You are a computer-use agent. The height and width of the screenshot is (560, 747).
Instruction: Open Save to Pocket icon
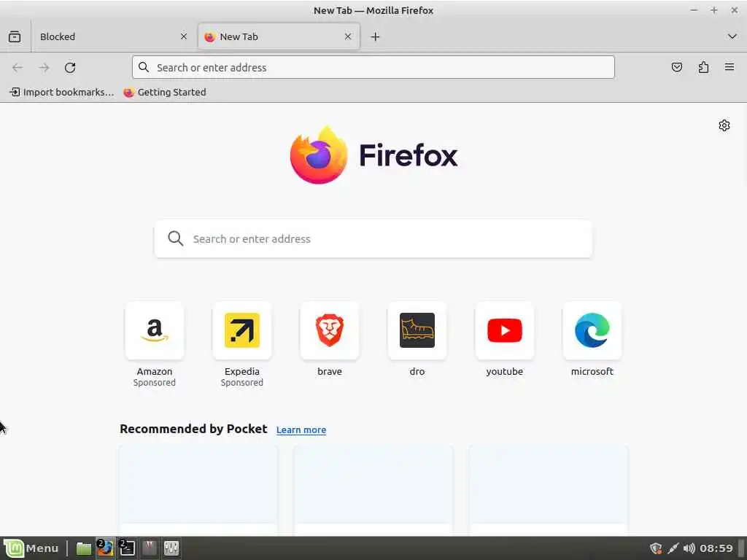(x=676, y=67)
